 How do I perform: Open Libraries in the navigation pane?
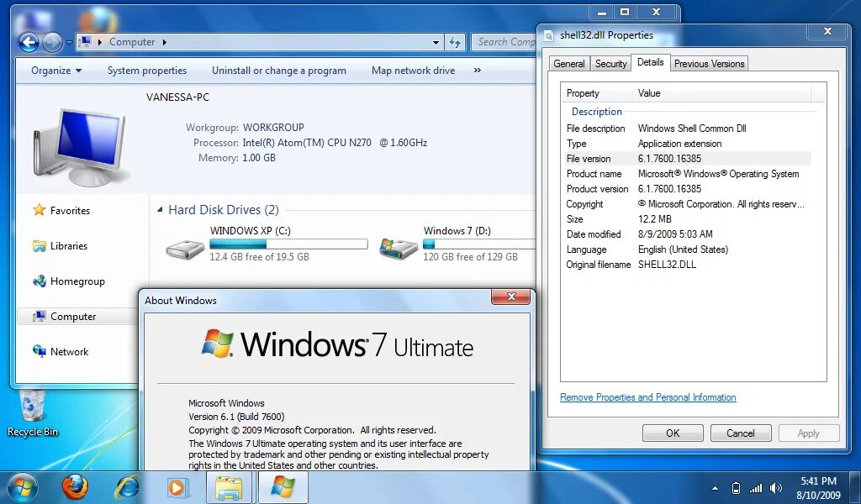click(x=69, y=245)
